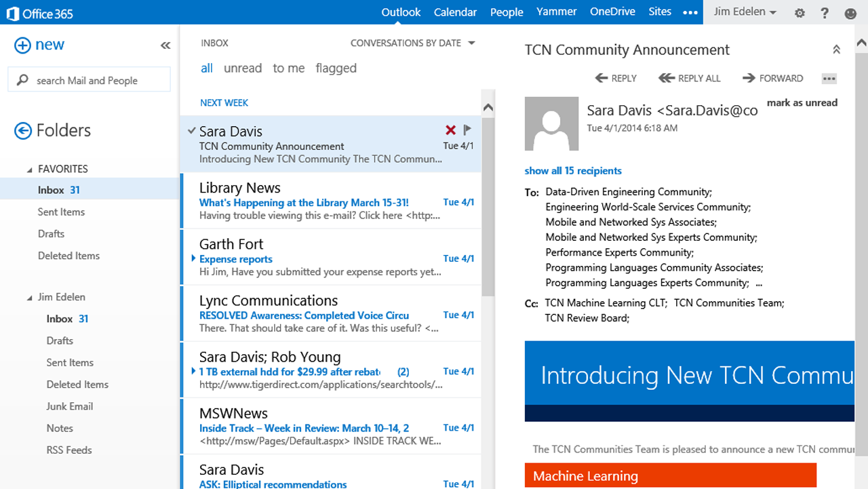Expand the Expense reports conversation thread
This screenshot has width=868, height=489.
(194, 258)
